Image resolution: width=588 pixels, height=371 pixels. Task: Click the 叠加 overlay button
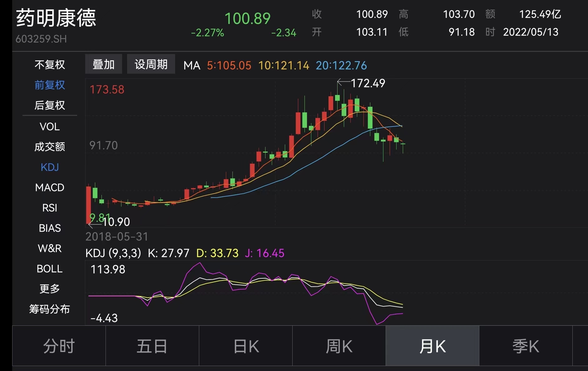(x=103, y=64)
